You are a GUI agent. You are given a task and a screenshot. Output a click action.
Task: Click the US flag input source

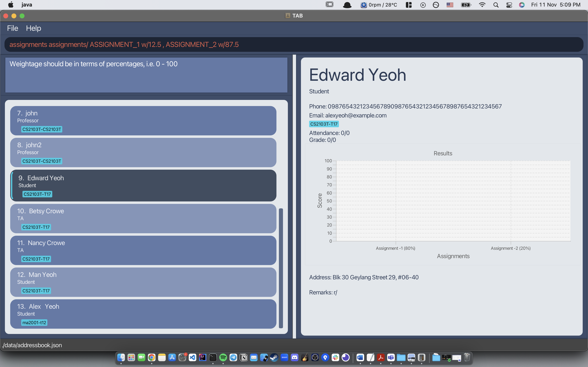coord(450,5)
